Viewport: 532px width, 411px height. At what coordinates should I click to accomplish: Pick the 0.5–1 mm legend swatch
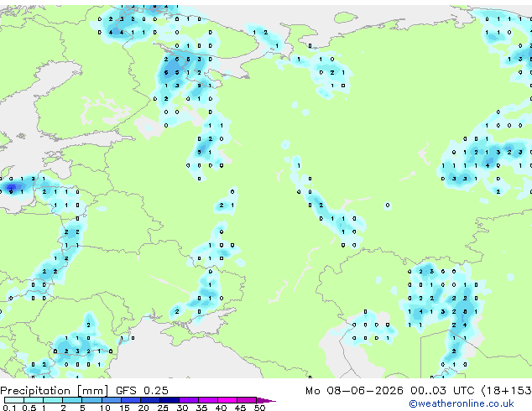34,400
